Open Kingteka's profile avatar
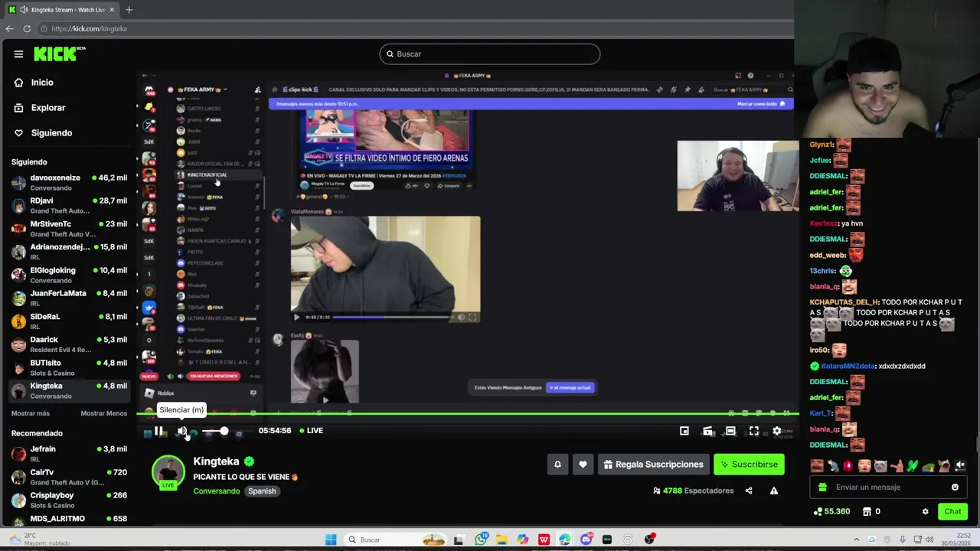This screenshot has height=551, width=980. pyautogui.click(x=168, y=472)
